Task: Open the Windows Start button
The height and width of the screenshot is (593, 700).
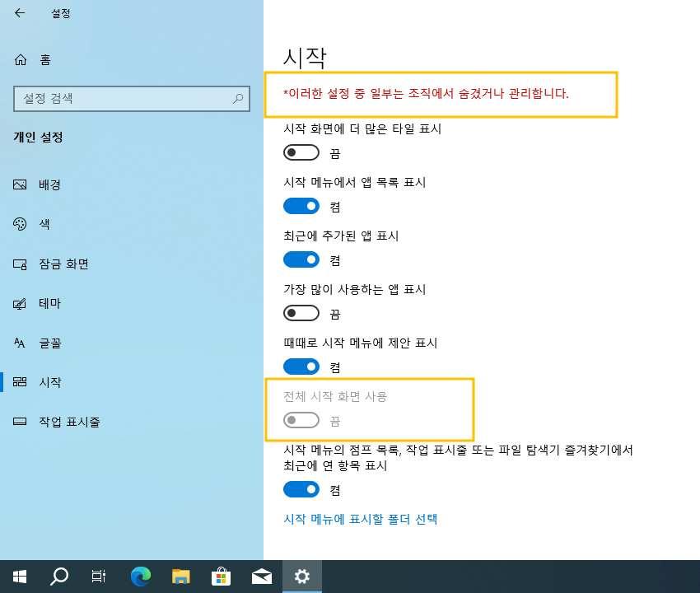Action: click(20, 577)
